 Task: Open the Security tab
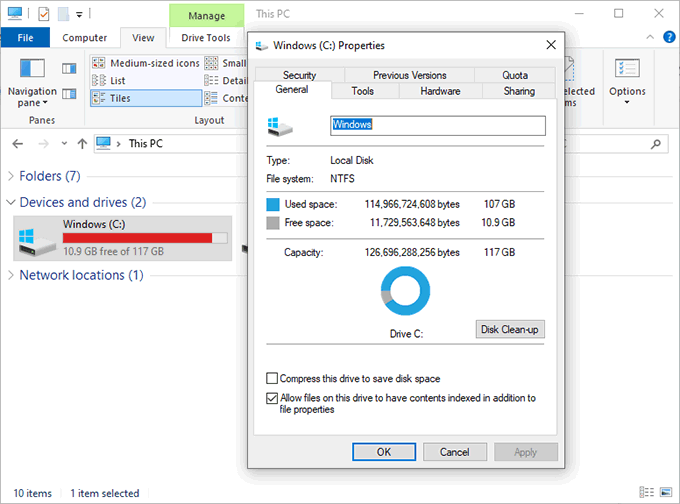click(299, 75)
